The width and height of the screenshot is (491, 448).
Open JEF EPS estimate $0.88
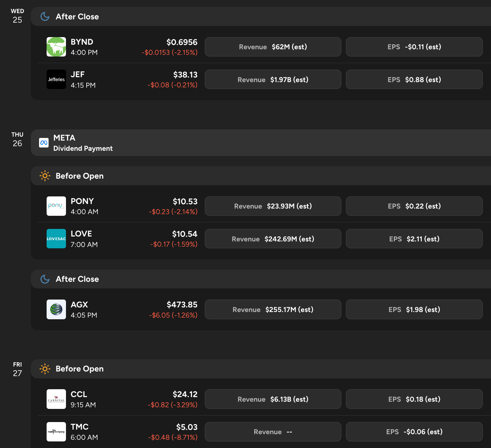[414, 79]
